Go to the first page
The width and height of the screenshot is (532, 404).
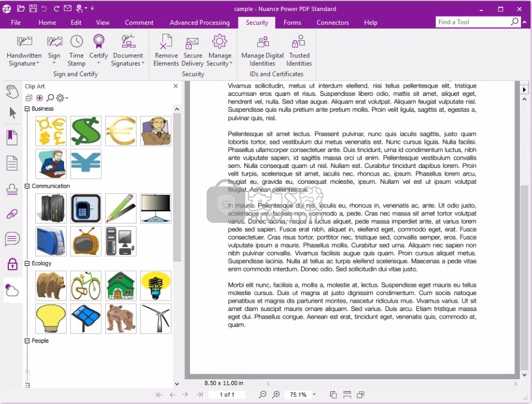click(x=159, y=395)
